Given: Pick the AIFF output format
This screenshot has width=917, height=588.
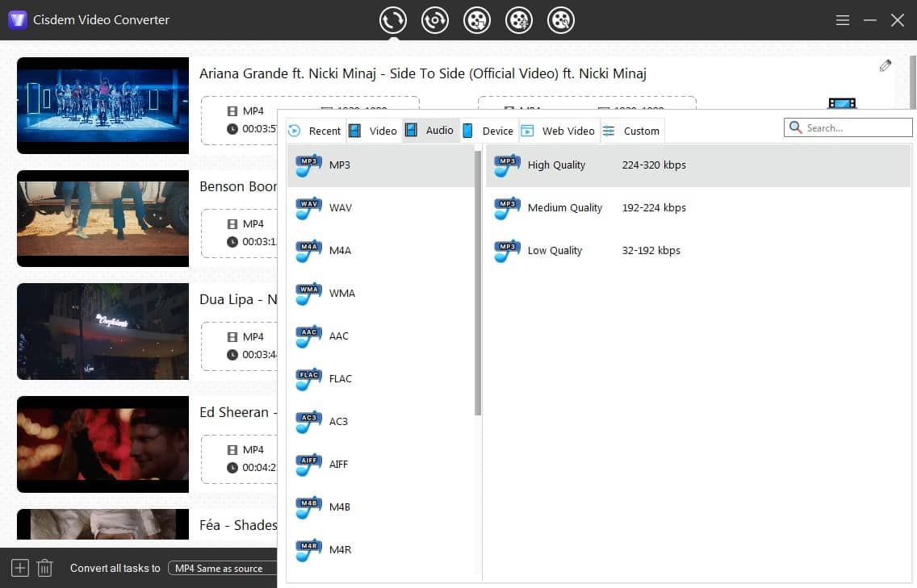Looking at the screenshot, I should click(x=338, y=464).
